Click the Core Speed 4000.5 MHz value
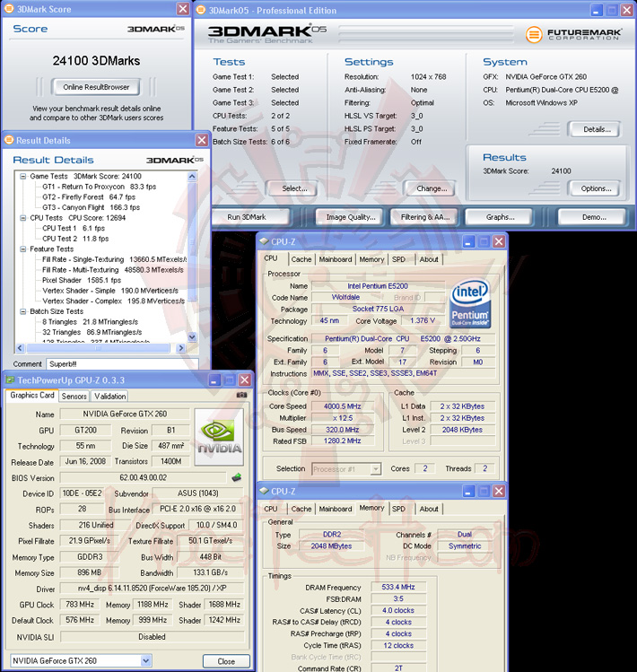The image size is (637, 672). tap(342, 406)
